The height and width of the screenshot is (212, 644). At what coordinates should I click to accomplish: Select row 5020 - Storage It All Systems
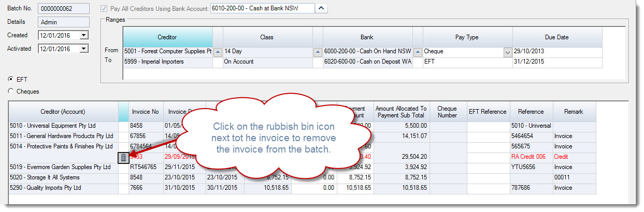(x=63, y=177)
